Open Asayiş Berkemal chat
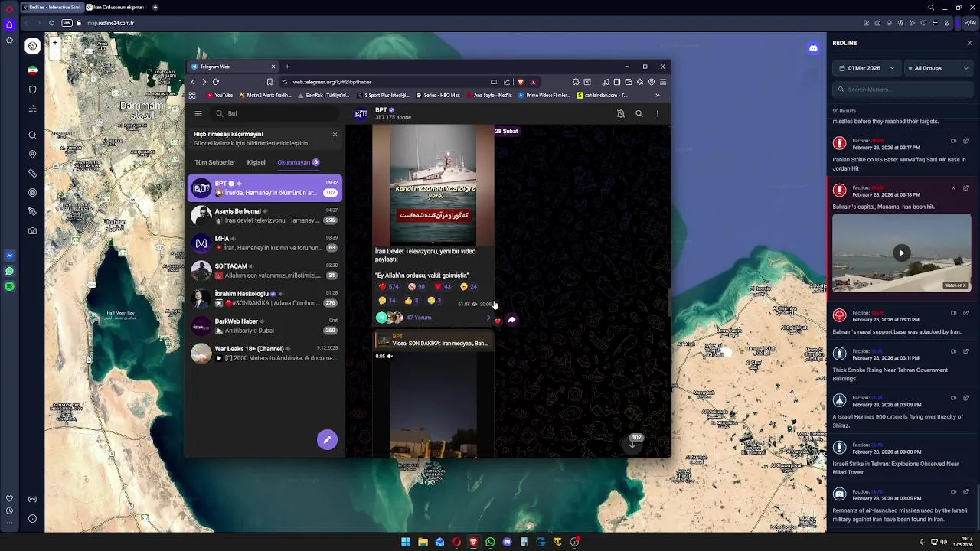 [x=265, y=216]
